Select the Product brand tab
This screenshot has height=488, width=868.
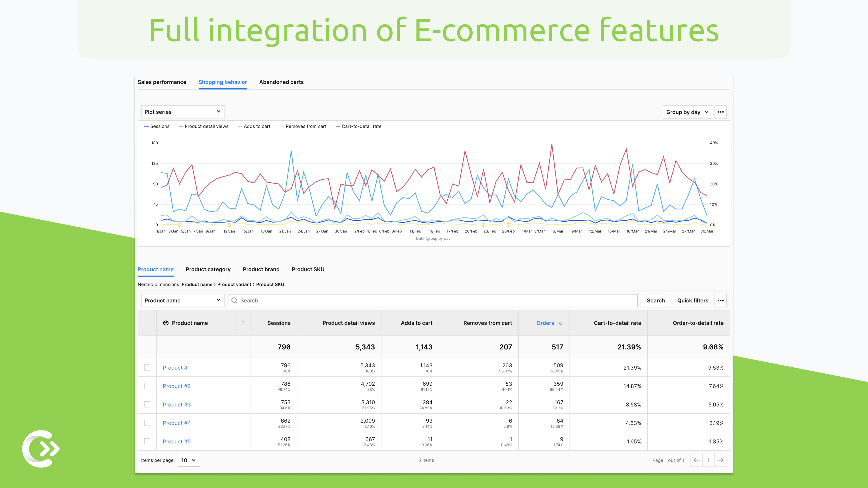click(261, 270)
